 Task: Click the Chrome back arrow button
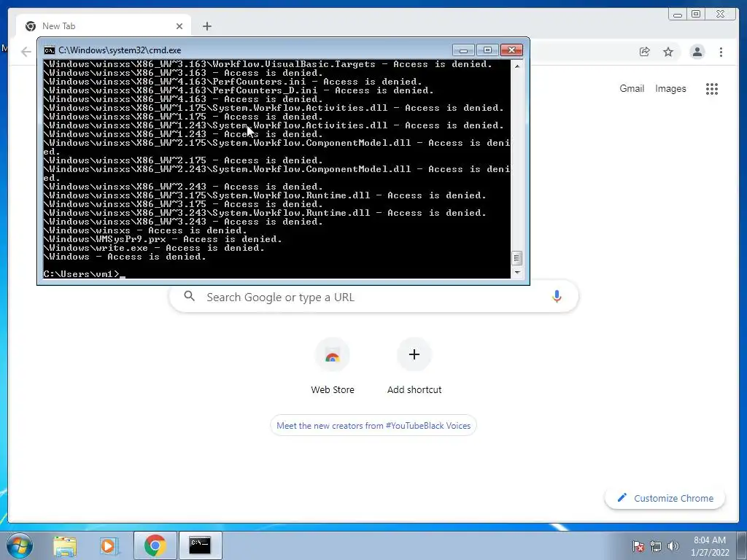coord(26,52)
